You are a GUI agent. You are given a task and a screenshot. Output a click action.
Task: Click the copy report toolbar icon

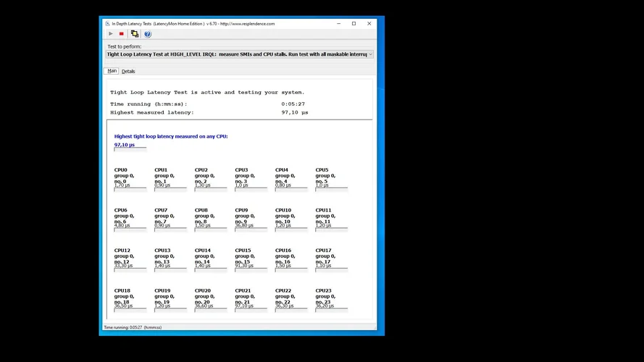point(135,33)
